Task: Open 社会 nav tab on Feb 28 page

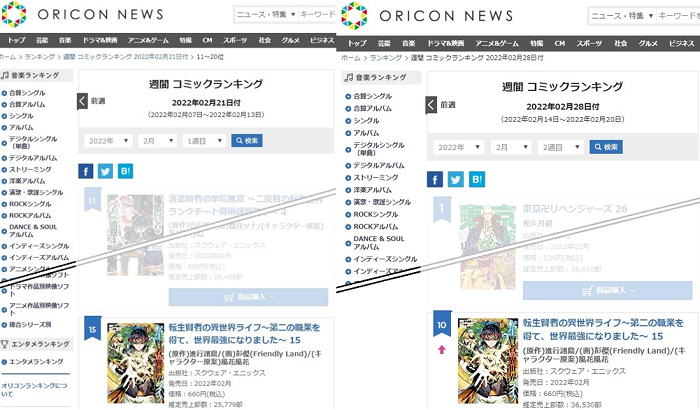Action: point(621,43)
